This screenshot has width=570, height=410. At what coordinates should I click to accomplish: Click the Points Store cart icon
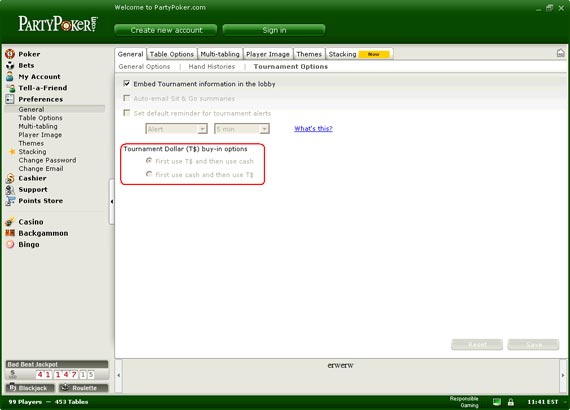tap(10, 201)
